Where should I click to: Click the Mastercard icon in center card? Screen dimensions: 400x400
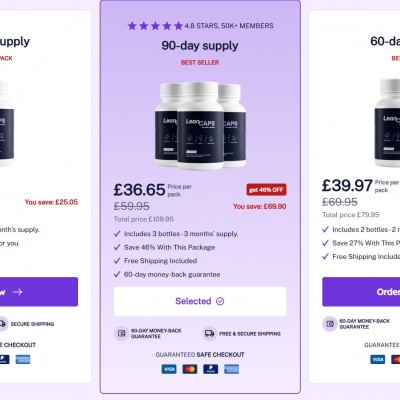(190, 369)
